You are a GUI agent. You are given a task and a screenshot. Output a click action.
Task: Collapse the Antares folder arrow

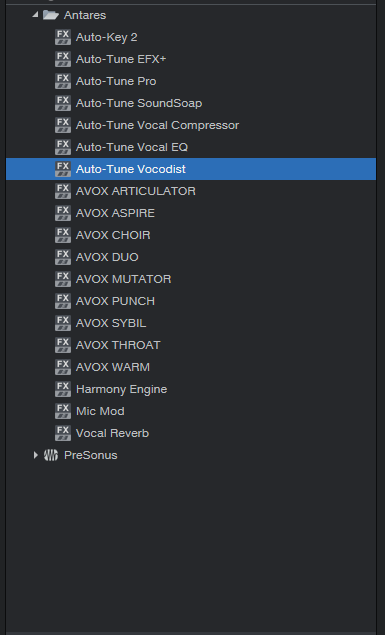(x=35, y=15)
